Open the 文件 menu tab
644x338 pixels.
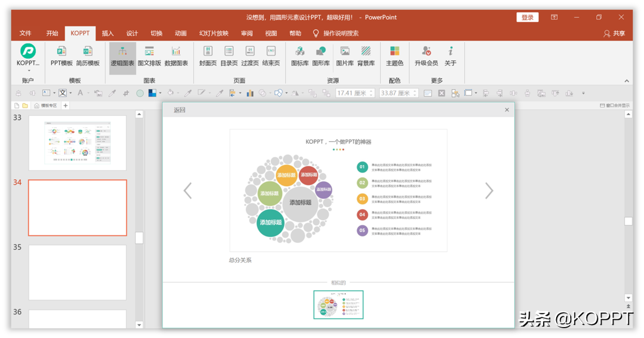(x=25, y=33)
